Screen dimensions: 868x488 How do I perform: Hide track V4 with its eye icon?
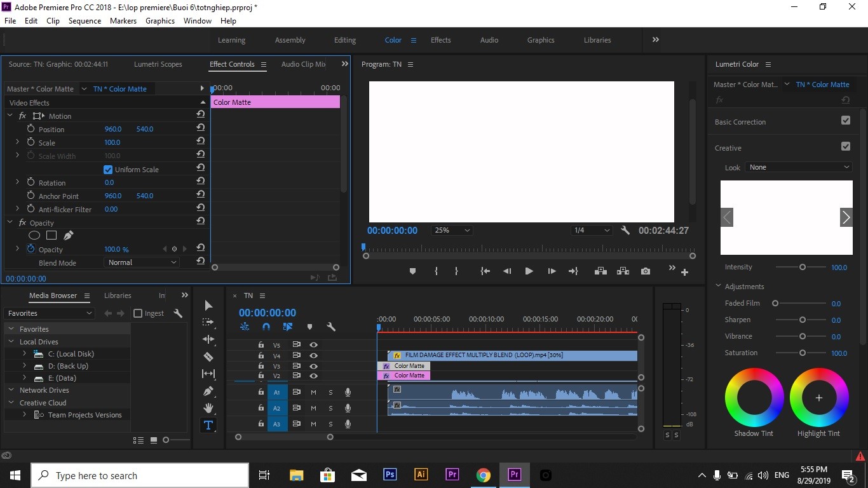pos(313,356)
